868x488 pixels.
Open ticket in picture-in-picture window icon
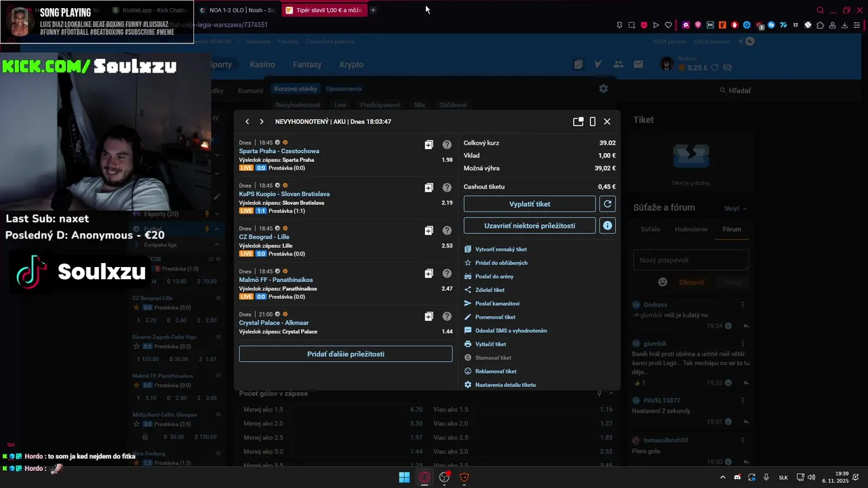pos(578,122)
